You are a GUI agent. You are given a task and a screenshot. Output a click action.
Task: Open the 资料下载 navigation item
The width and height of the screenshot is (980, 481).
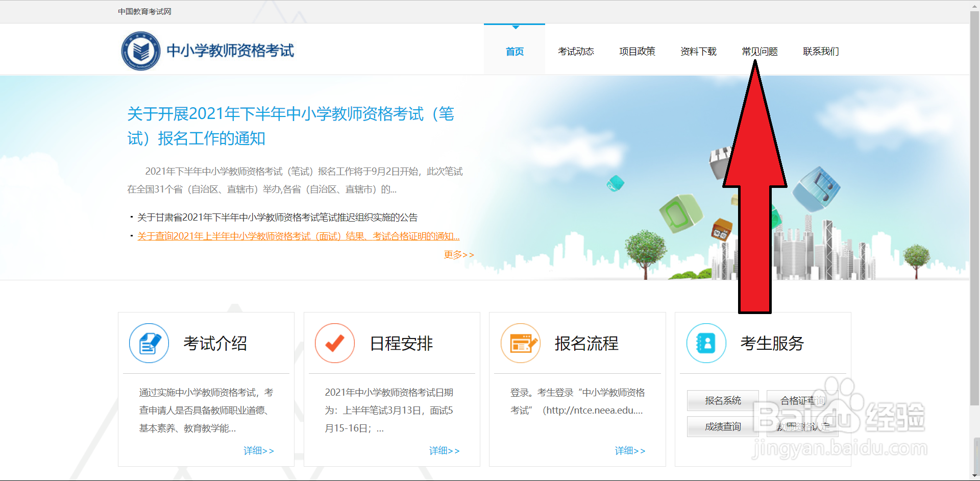[x=698, y=51]
